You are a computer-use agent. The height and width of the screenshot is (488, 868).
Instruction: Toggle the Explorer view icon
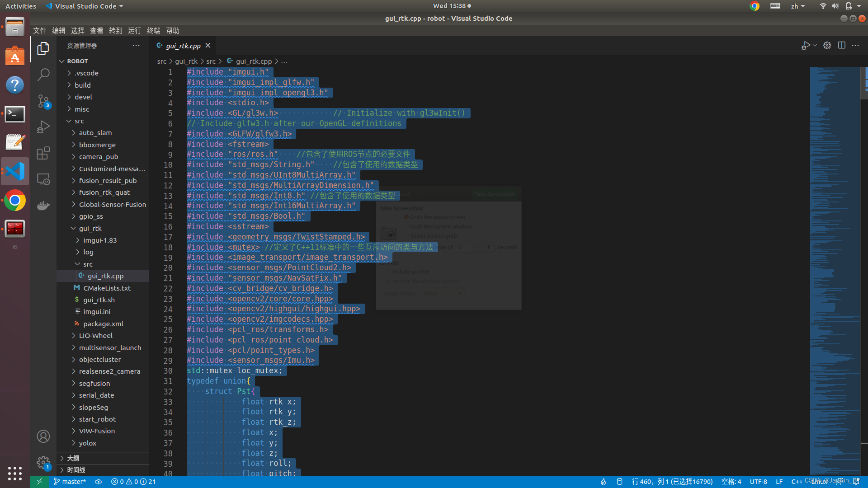(x=43, y=48)
